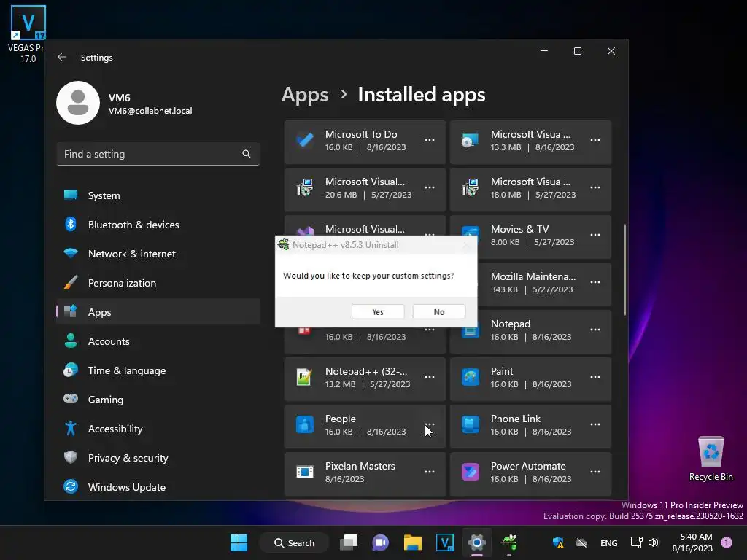Open the Chat app on the taskbar
747x560 pixels.
380,542
